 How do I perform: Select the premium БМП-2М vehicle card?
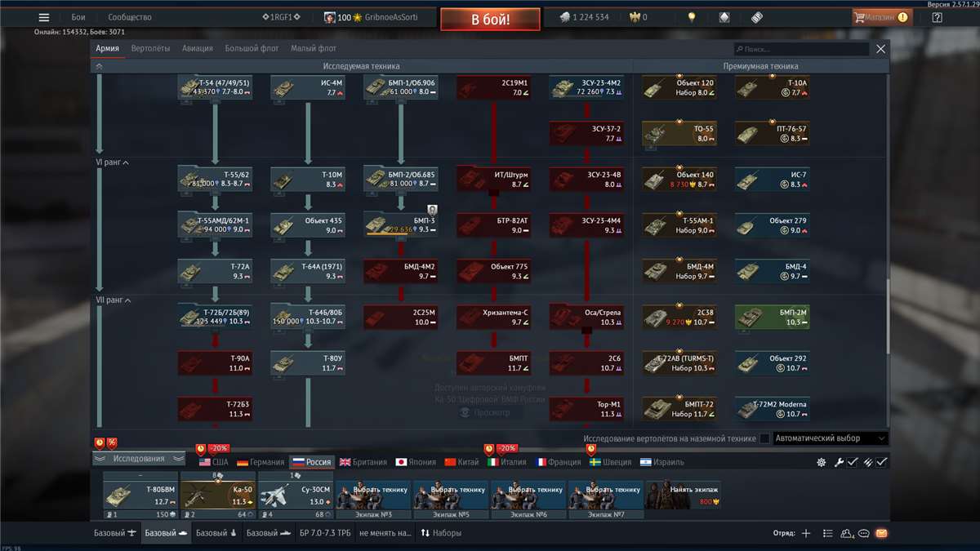773,318
